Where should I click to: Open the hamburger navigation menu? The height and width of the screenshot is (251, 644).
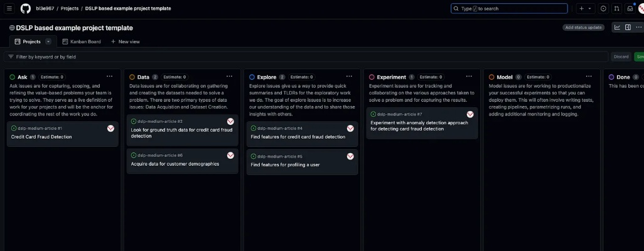[x=9, y=9]
